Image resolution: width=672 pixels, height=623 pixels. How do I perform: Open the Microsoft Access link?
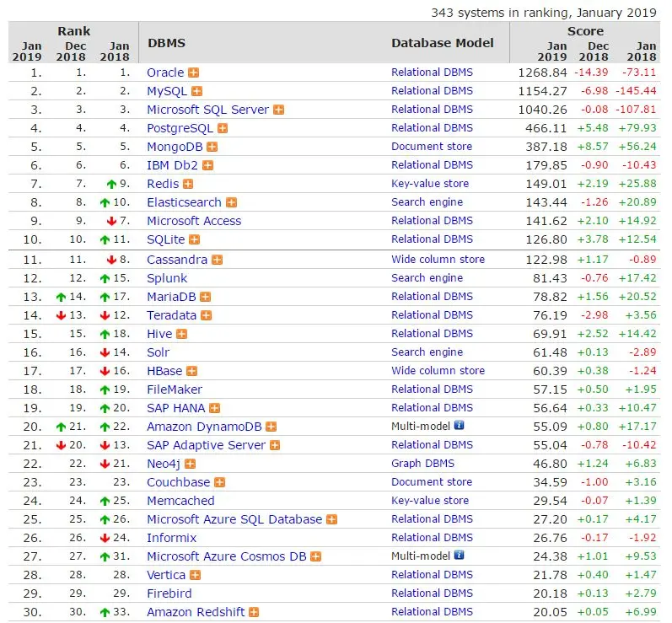pyautogui.click(x=194, y=221)
